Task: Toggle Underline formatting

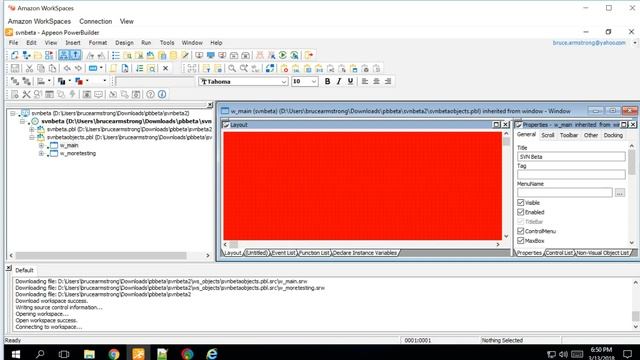Action: (350, 81)
